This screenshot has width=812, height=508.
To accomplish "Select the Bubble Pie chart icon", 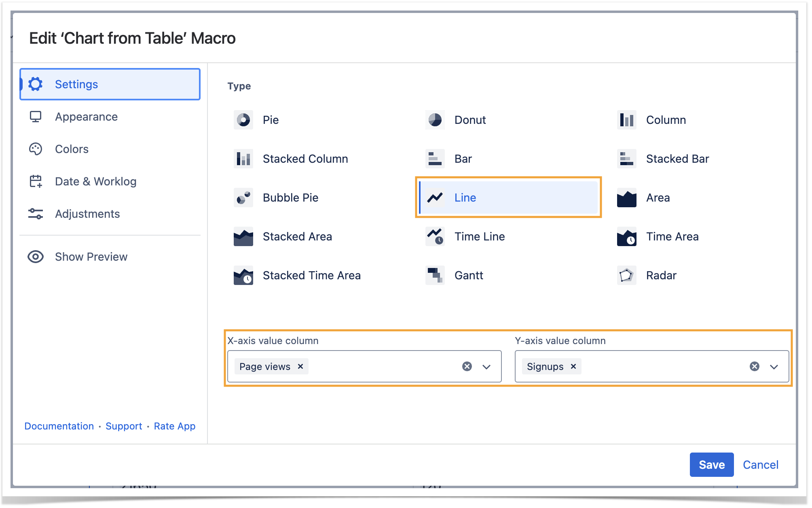I will click(243, 198).
